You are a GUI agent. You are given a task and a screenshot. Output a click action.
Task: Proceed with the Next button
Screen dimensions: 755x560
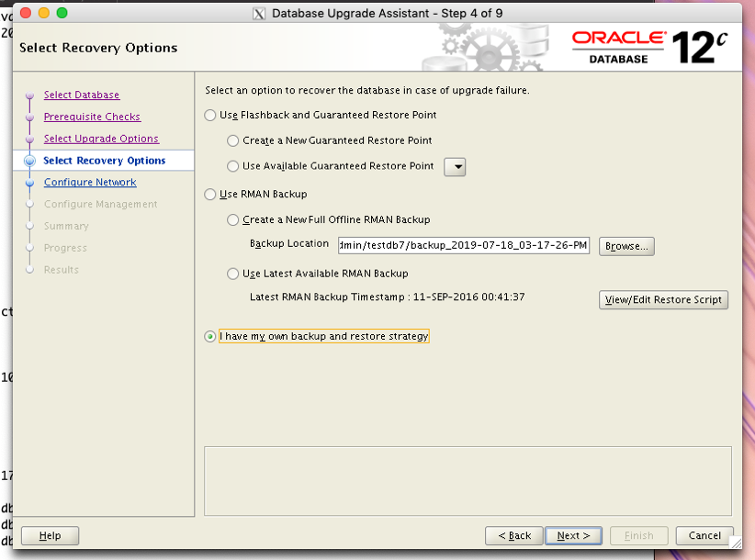[x=573, y=535]
